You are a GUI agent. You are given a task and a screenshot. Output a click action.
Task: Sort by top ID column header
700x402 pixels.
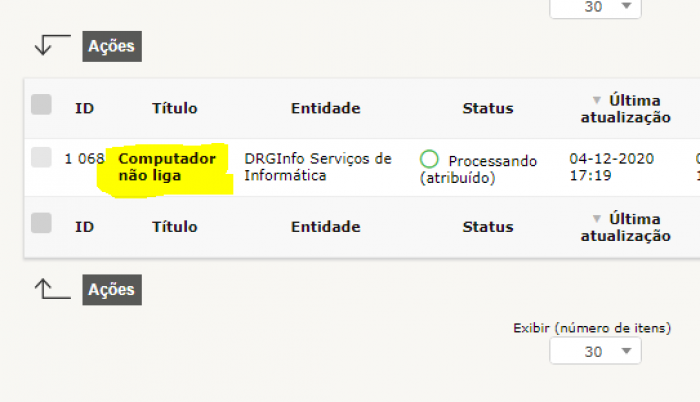click(x=85, y=108)
